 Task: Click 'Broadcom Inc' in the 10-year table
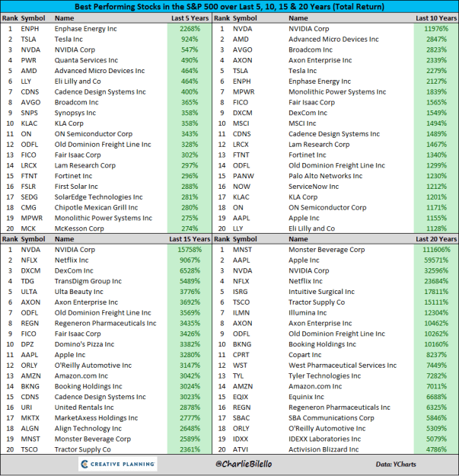click(x=311, y=50)
